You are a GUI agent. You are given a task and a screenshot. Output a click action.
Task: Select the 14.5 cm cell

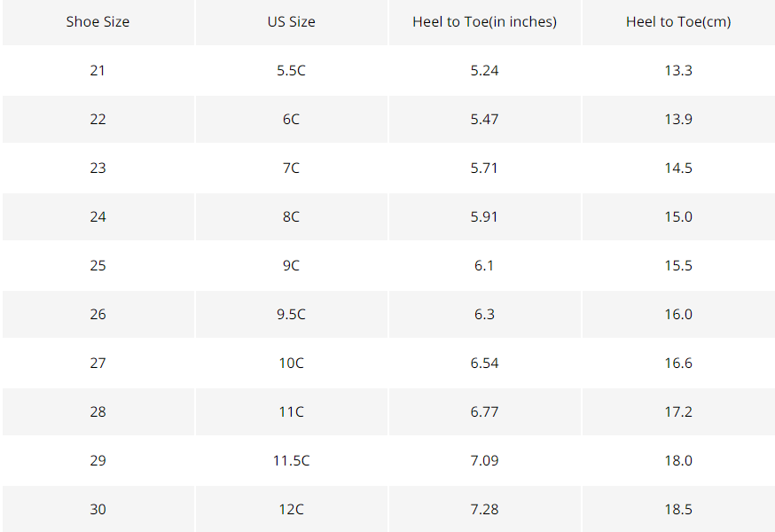point(678,168)
